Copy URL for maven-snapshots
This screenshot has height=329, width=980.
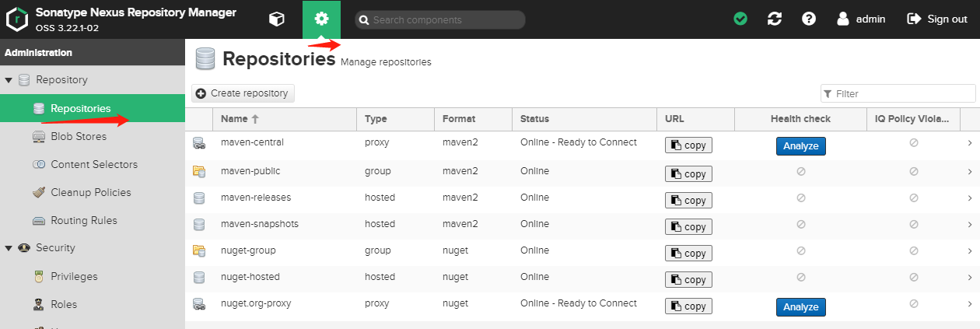pos(688,226)
